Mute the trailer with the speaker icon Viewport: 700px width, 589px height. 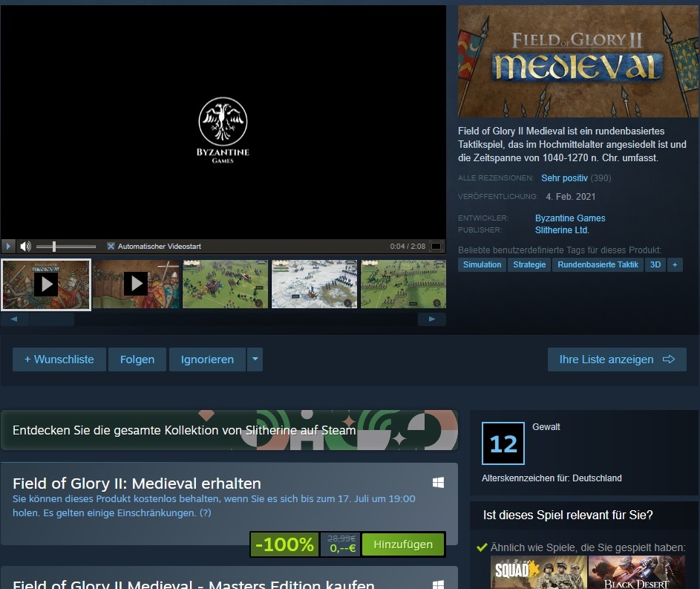pos(25,247)
